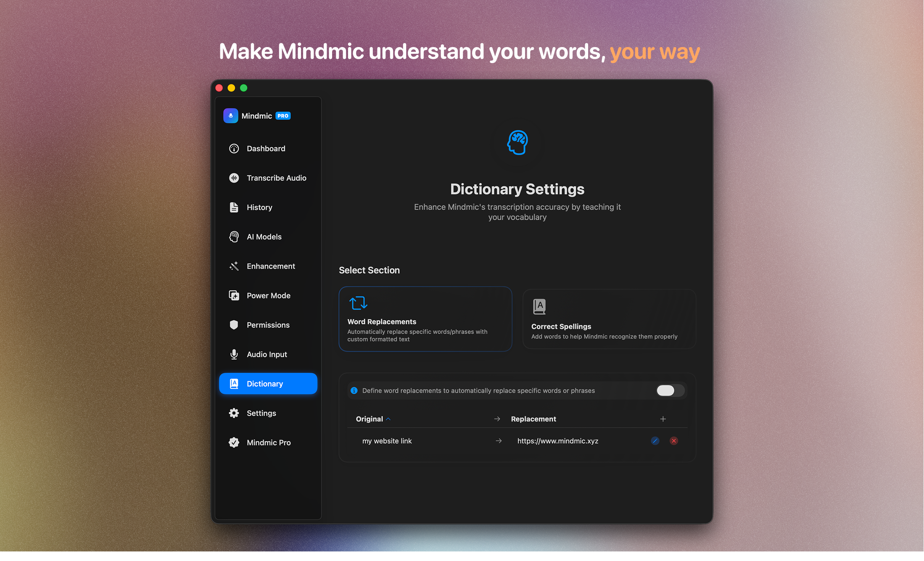Add a new word replacement with plus button
This screenshot has width=924, height=561.
663,419
